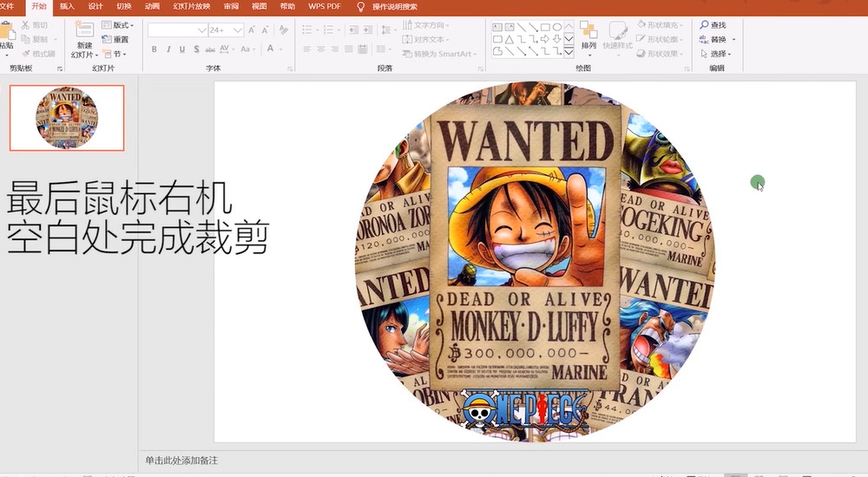Click the Cut scissors button
The width and height of the screenshot is (868, 477).
click(x=35, y=25)
